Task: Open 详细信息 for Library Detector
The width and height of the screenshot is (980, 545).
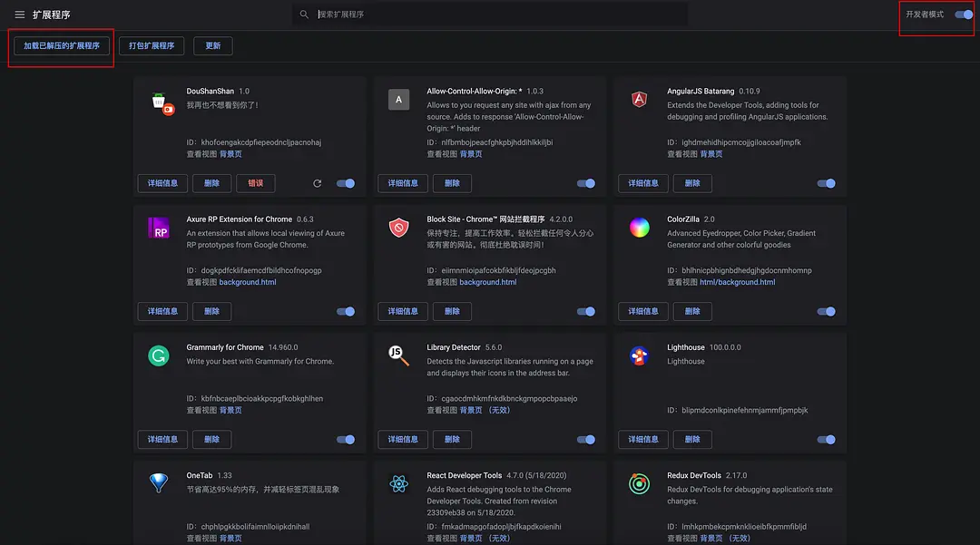Action: coord(403,440)
